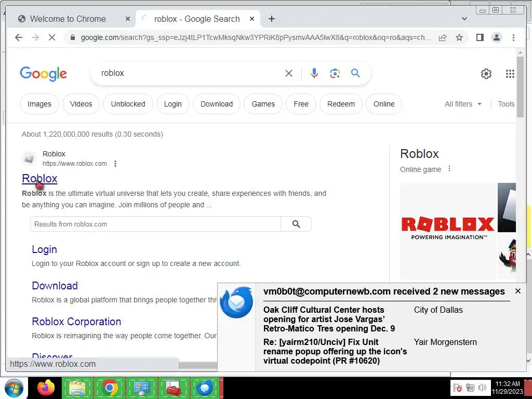Screen dimensions: 532x399
Task: Select the Online filter chip
Action: click(384, 104)
